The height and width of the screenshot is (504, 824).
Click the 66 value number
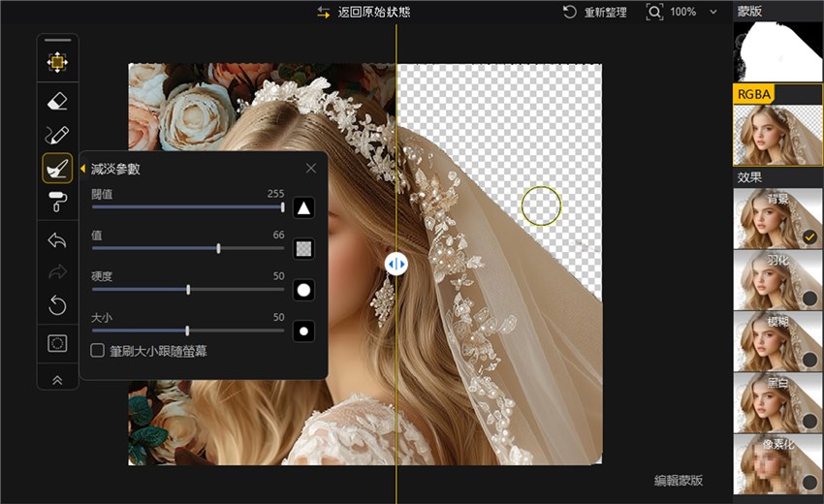[x=278, y=235]
